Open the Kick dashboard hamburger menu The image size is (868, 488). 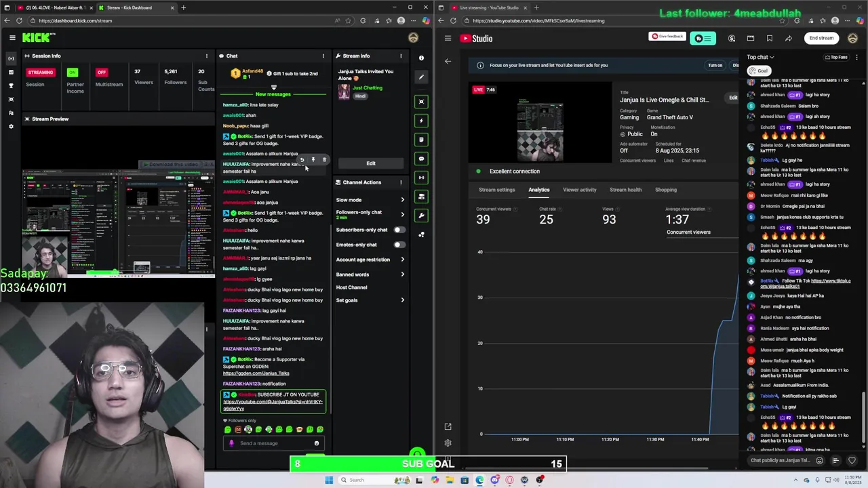(12, 38)
